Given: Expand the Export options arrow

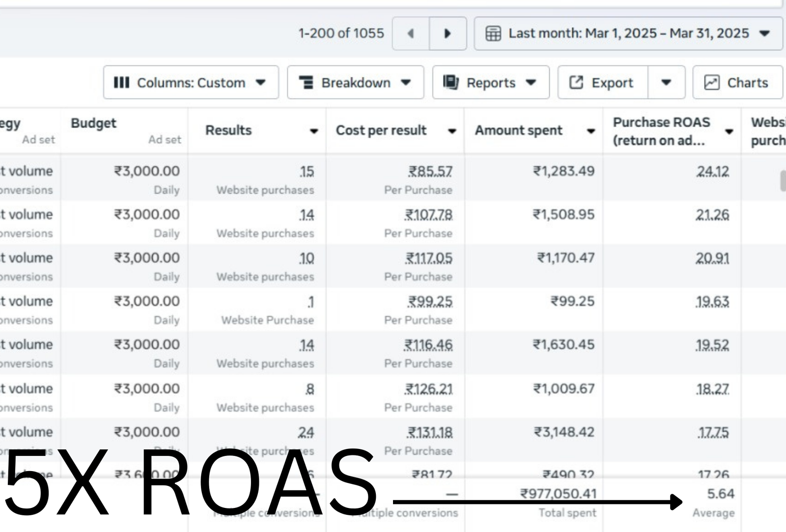Looking at the screenshot, I should [666, 83].
